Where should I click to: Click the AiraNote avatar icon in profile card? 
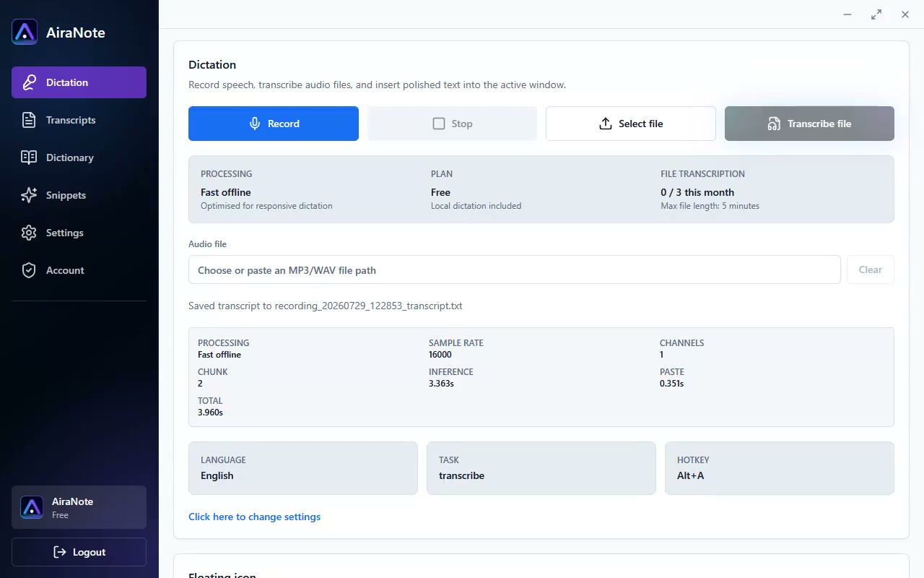(x=32, y=507)
